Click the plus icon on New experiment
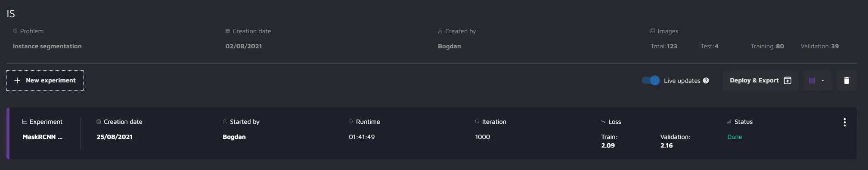Viewport: 868px width, 170px height. (17, 81)
